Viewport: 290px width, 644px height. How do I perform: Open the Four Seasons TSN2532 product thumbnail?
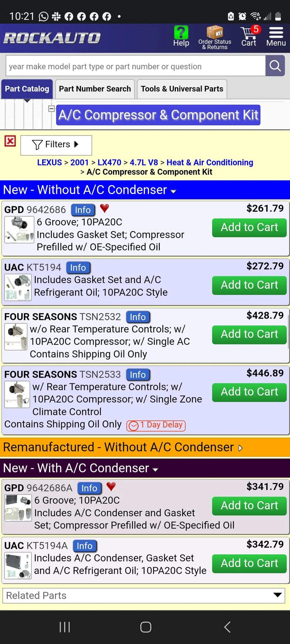16,337
